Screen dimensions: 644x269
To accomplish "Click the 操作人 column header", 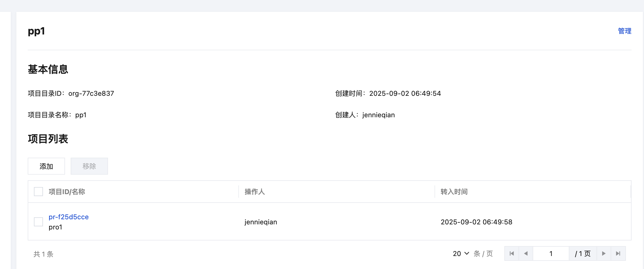I will point(254,192).
